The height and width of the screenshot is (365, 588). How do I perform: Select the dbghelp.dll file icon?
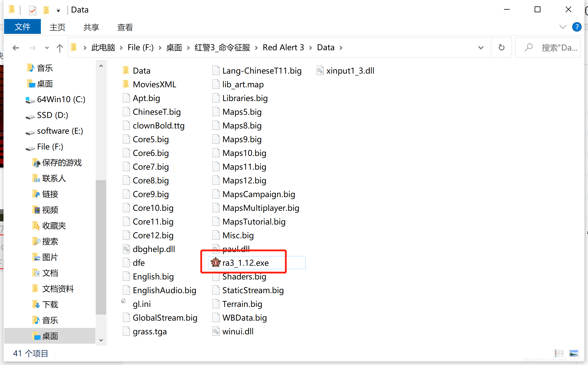tap(126, 249)
